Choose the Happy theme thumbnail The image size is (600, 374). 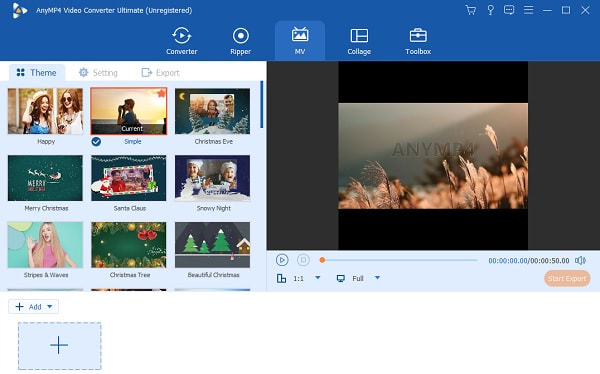(x=45, y=111)
